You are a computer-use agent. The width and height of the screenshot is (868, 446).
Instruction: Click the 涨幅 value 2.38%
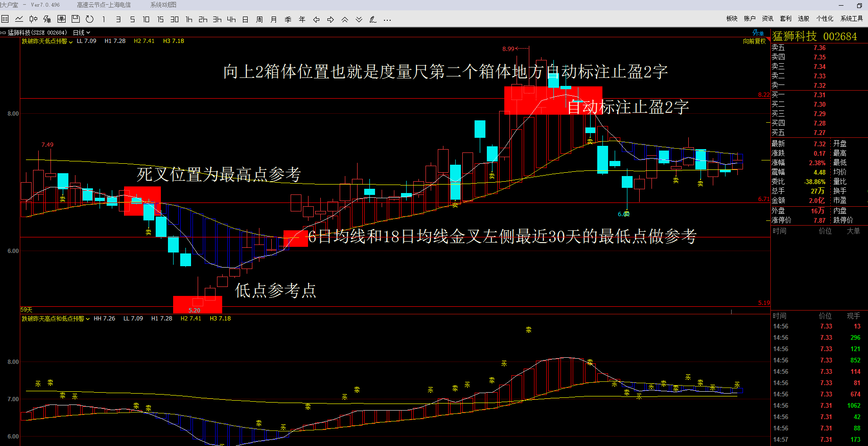coord(818,163)
